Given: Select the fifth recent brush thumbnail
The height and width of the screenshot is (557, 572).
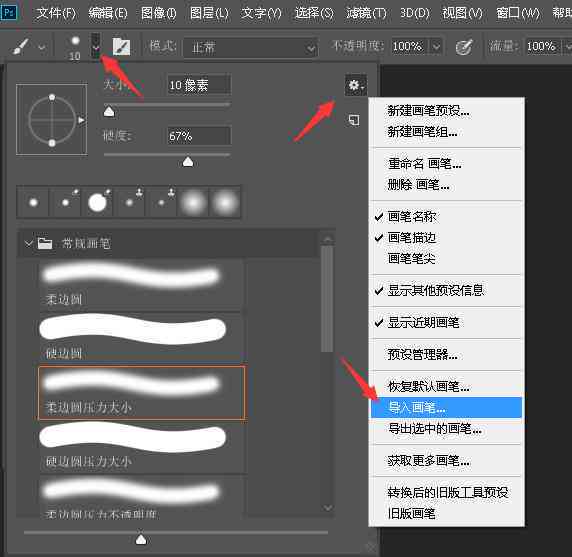Looking at the screenshot, I should point(161,202).
